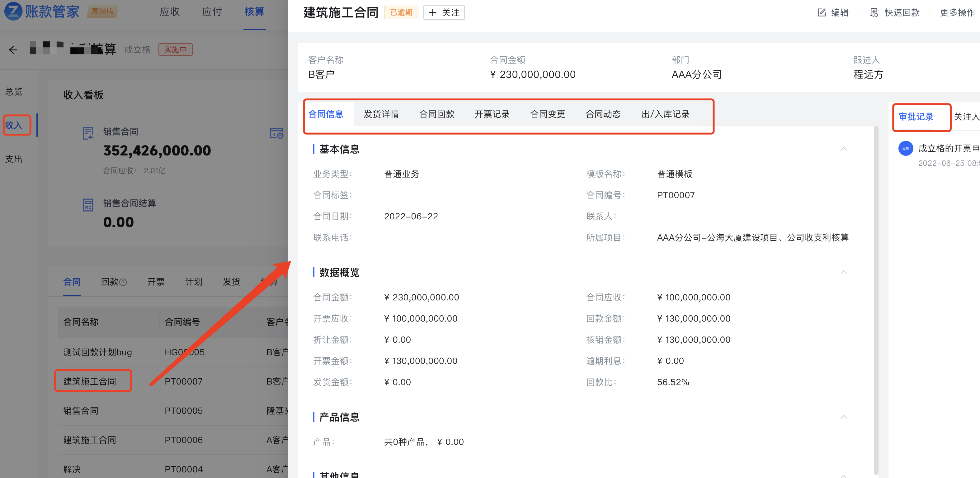Click the 账款管家 logo icon

(x=13, y=11)
